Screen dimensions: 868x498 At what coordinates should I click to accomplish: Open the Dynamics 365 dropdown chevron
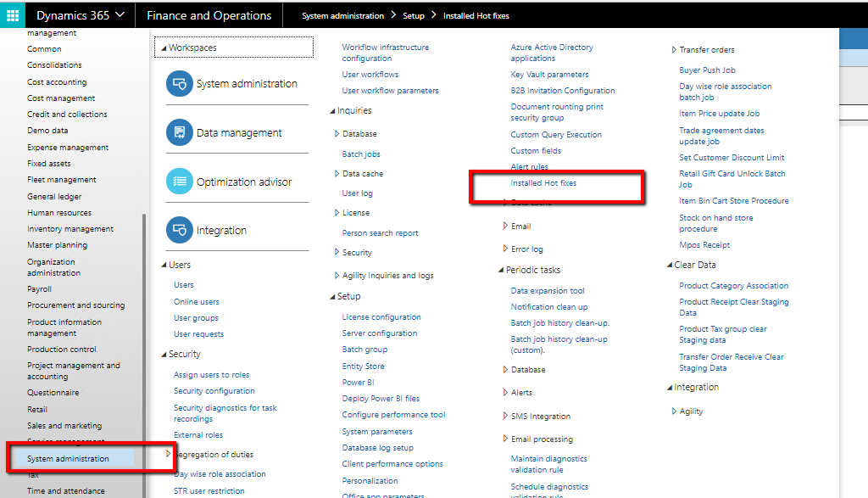[119, 15]
